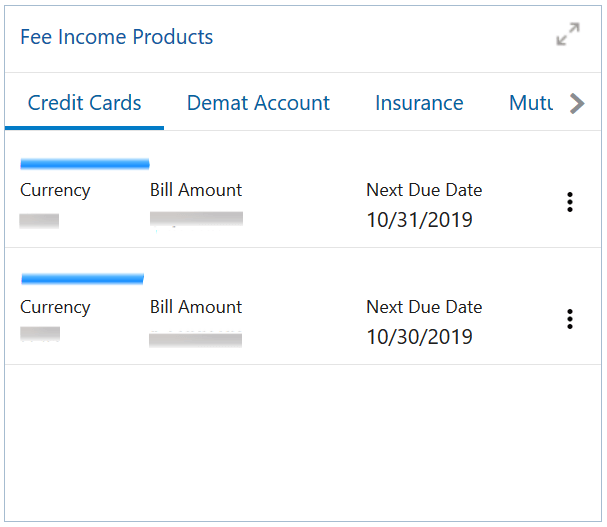Click the second card's Currency value

(x=40, y=334)
